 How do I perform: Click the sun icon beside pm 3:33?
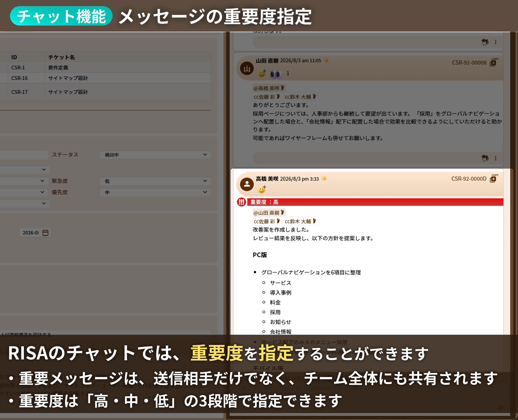pyautogui.click(x=324, y=179)
